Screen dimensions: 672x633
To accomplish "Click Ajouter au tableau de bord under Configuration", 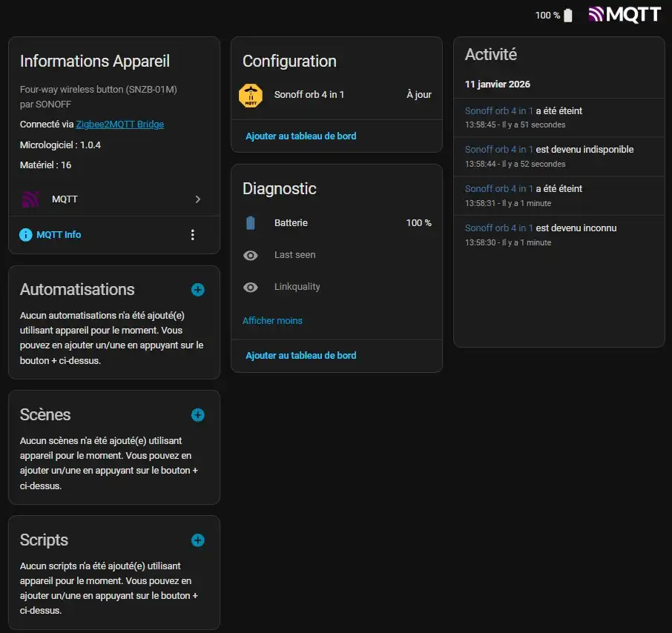I will [x=300, y=136].
